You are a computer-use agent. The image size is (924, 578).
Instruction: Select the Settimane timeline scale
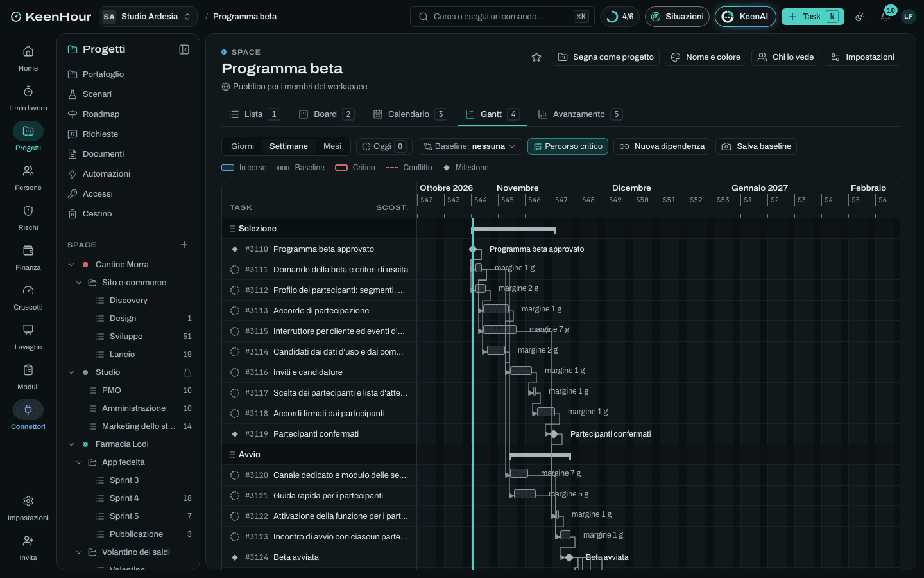[289, 146]
